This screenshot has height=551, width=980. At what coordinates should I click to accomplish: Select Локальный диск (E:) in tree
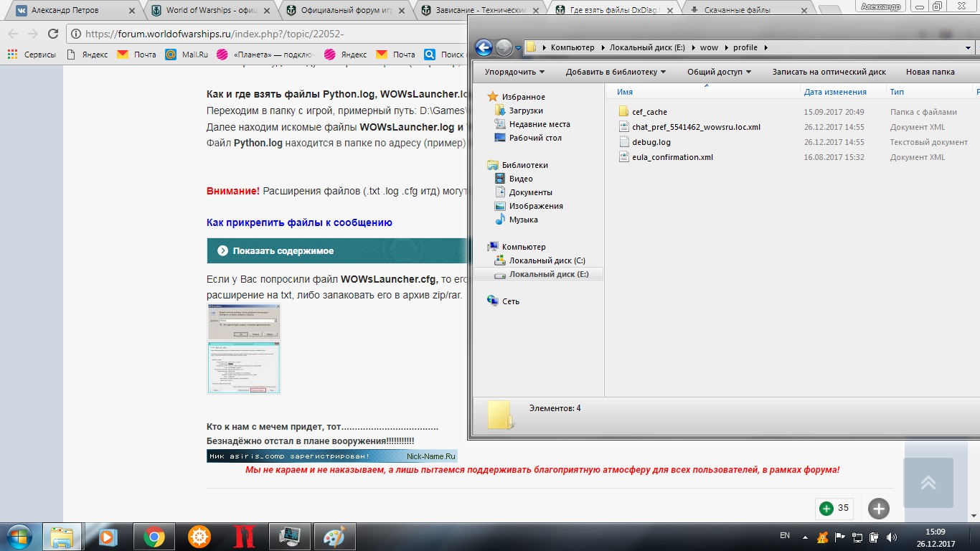pos(542,274)
